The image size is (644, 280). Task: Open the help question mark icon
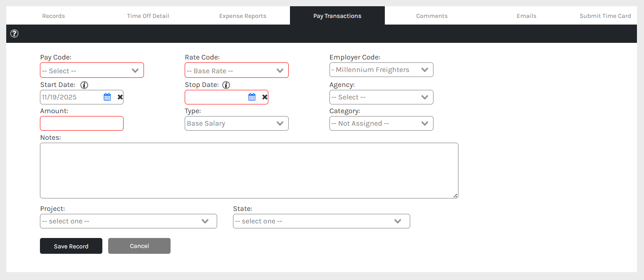tap(14, 34)
